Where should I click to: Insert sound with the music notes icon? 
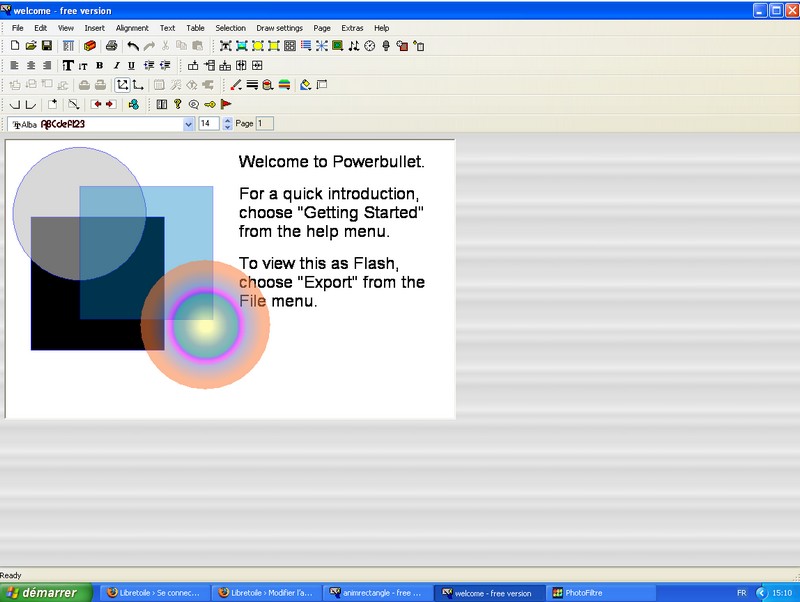click(x=354, y=46)
